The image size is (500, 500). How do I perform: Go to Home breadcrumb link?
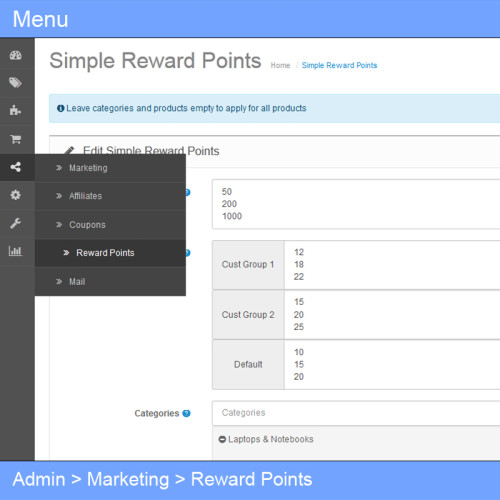click(280, 65)
